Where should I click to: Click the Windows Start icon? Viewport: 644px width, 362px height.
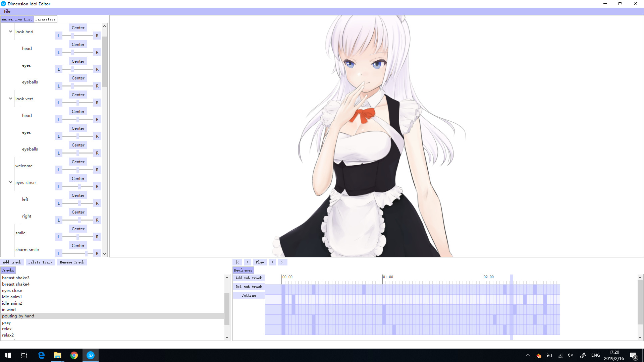[8, 355]
